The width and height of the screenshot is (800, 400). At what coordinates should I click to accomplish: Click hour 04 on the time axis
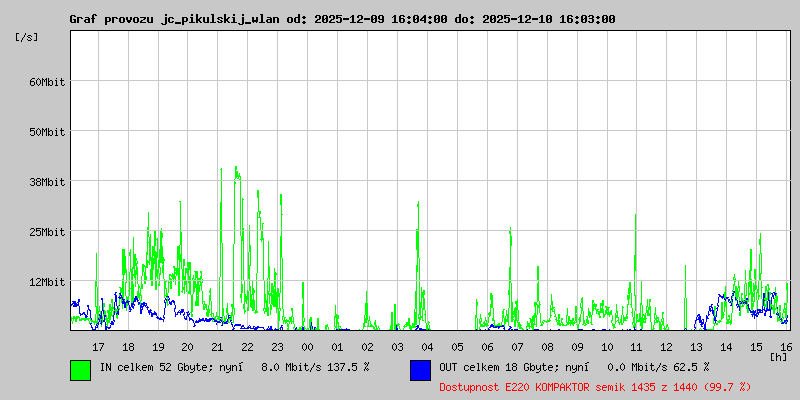click(x=428, y=346)
